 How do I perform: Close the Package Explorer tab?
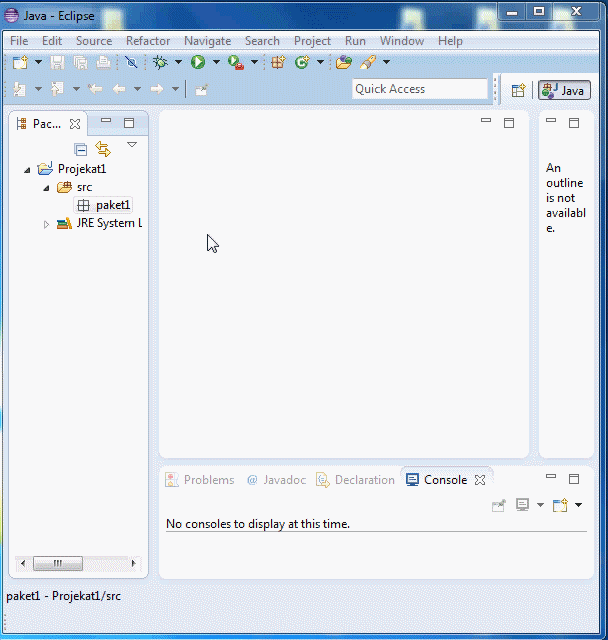[x=75, y=124]
